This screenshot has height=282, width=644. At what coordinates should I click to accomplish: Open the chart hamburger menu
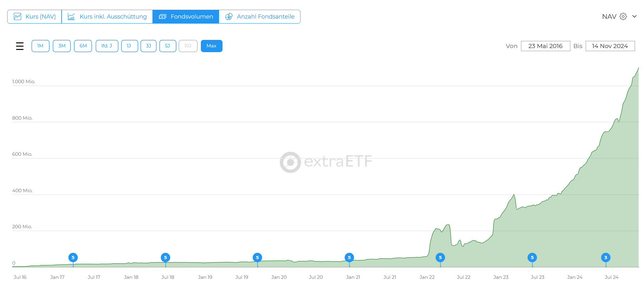pyautogui.click(x=20, y=46)
